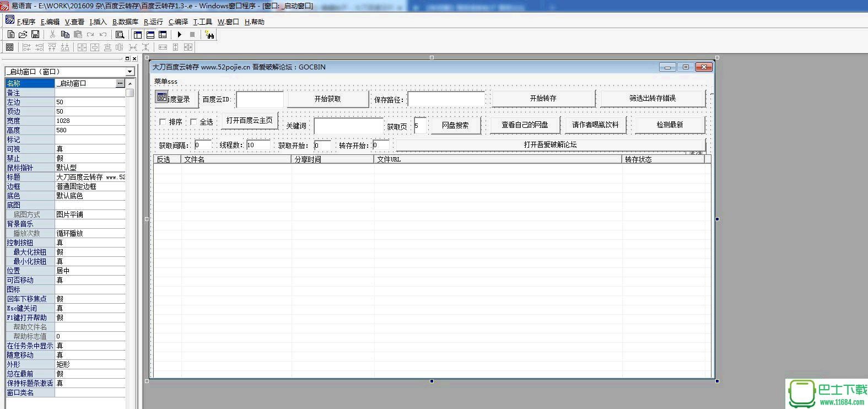Click the 请作者喝瓶饮料 button

[595, 125]
